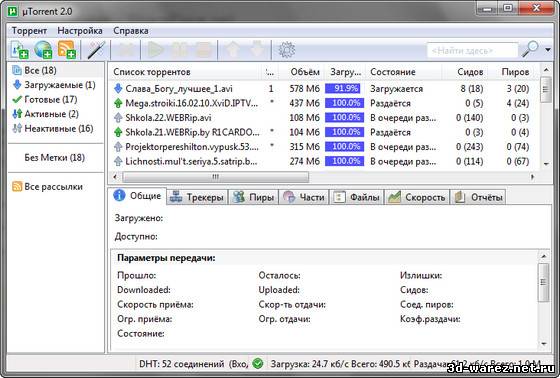Click the Трекеры tab network icon

(176, 197)
